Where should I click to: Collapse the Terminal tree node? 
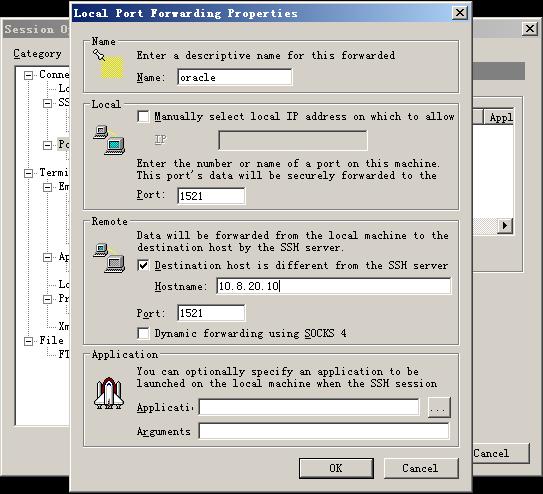[28, 173]
